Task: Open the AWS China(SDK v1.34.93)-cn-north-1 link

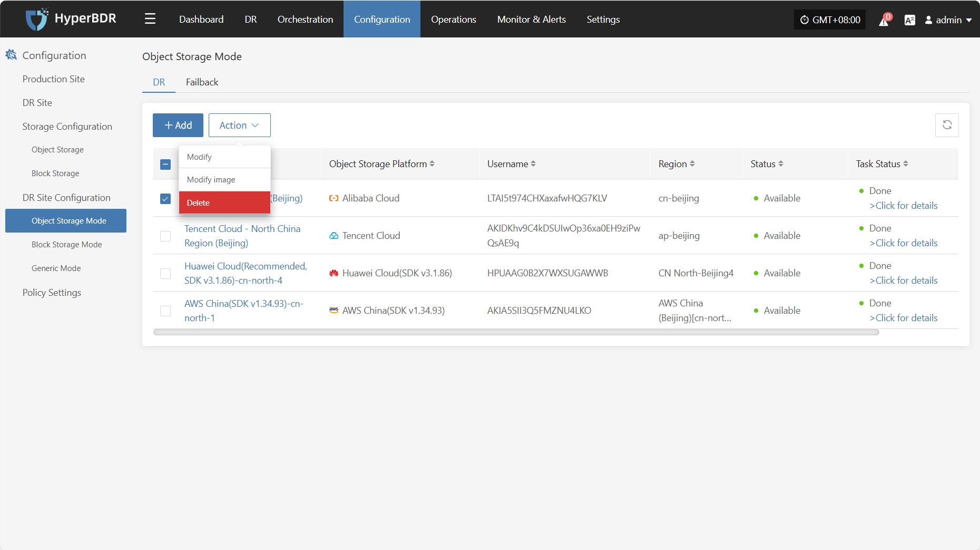Action: click(x=244, y=311)
